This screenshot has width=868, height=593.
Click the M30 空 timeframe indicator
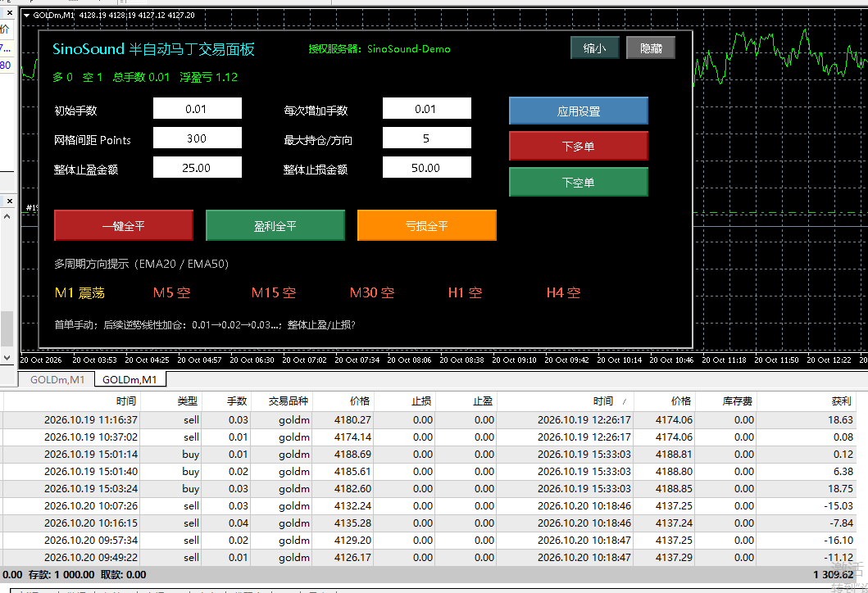372,292
